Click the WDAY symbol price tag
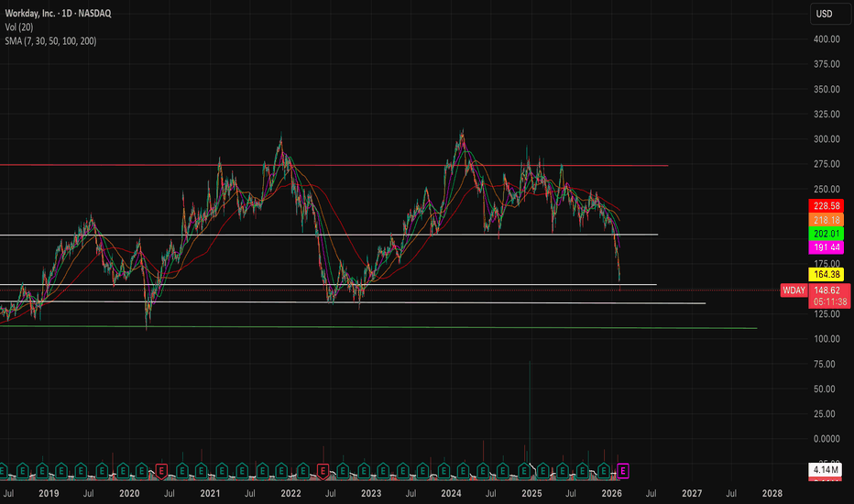Screen dimensions: 854x504 pyautogui.click(x=793, y=290)
